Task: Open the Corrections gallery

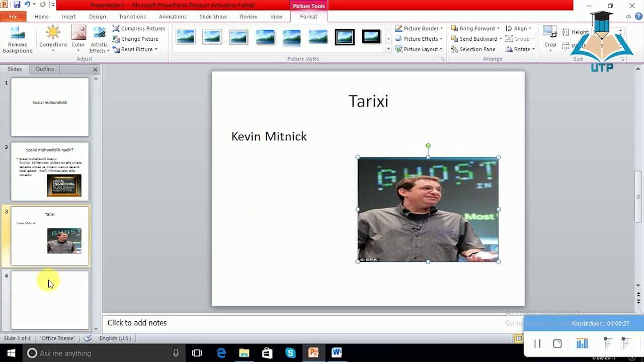Action: coord(53,40)
